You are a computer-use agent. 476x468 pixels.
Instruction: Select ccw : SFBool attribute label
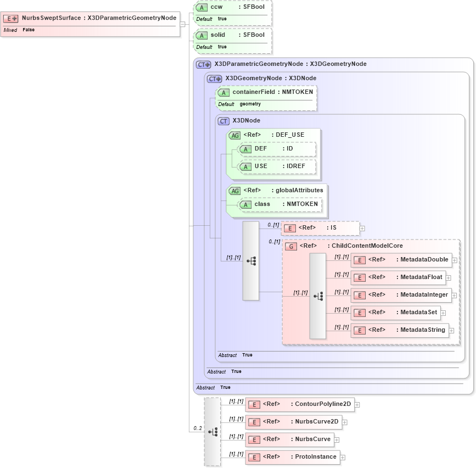tap(237, 7)
